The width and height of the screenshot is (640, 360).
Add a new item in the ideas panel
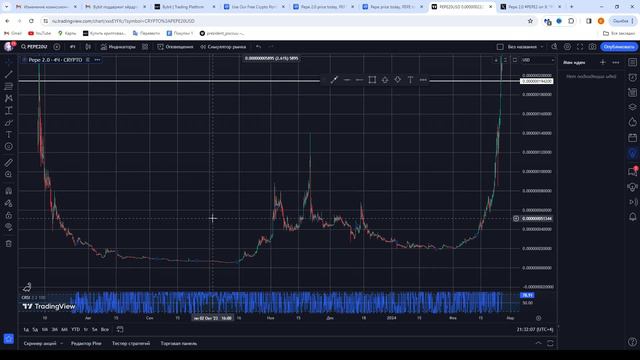(603, 62)
